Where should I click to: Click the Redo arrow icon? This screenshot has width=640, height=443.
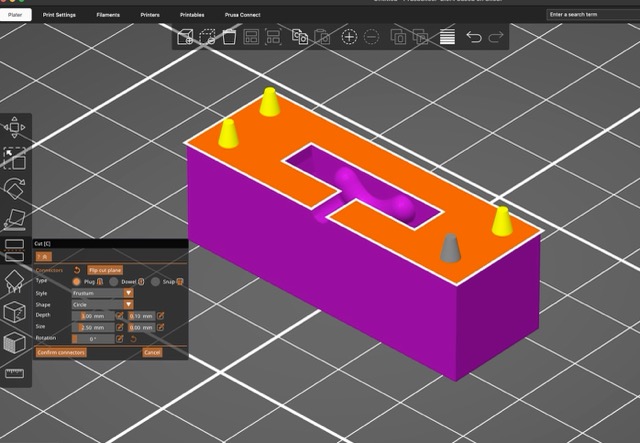tap(496, 37)
